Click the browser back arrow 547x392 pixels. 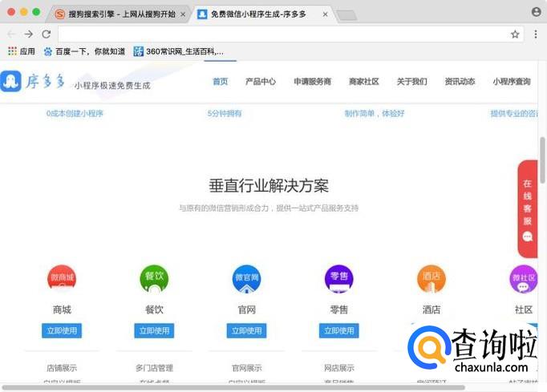pos(11,34)
